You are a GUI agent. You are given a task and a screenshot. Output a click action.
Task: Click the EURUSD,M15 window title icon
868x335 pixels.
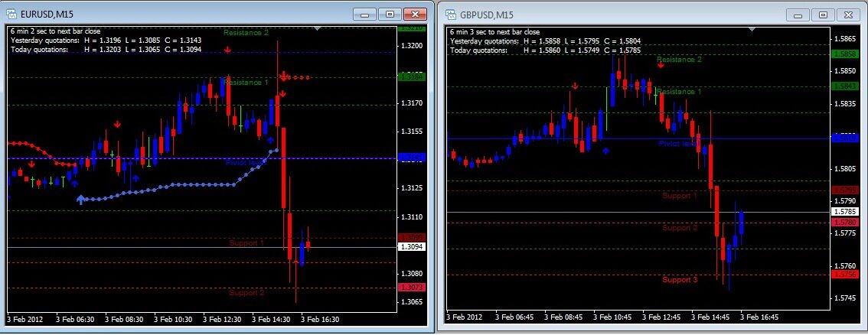(11, 14)
